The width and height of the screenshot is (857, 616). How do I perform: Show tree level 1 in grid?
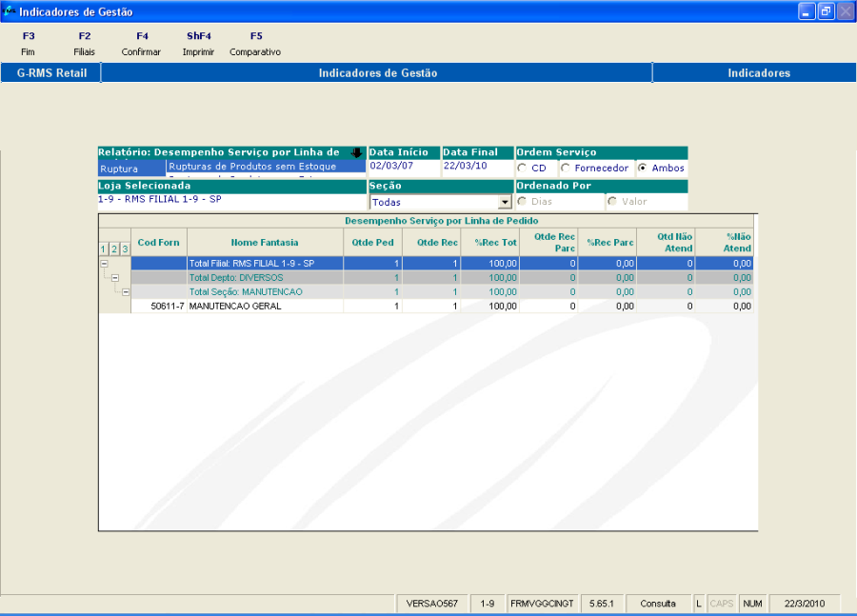[103, 249]
